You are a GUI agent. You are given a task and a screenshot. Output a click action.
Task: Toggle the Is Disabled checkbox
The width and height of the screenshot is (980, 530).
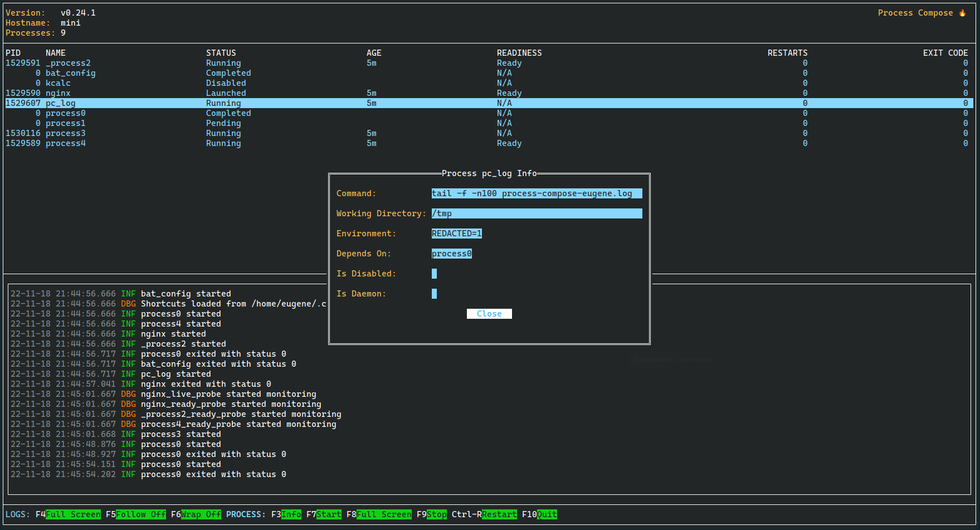434,274
